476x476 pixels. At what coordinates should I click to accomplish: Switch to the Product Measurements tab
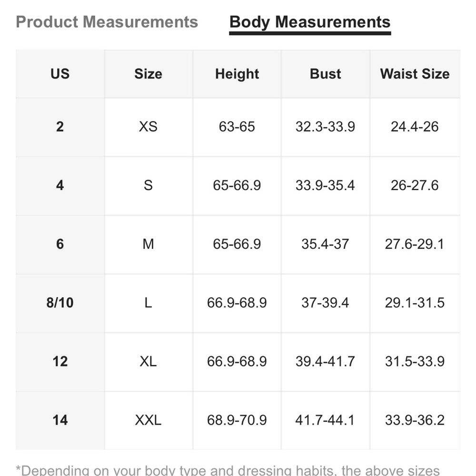[x=107, y=22]
